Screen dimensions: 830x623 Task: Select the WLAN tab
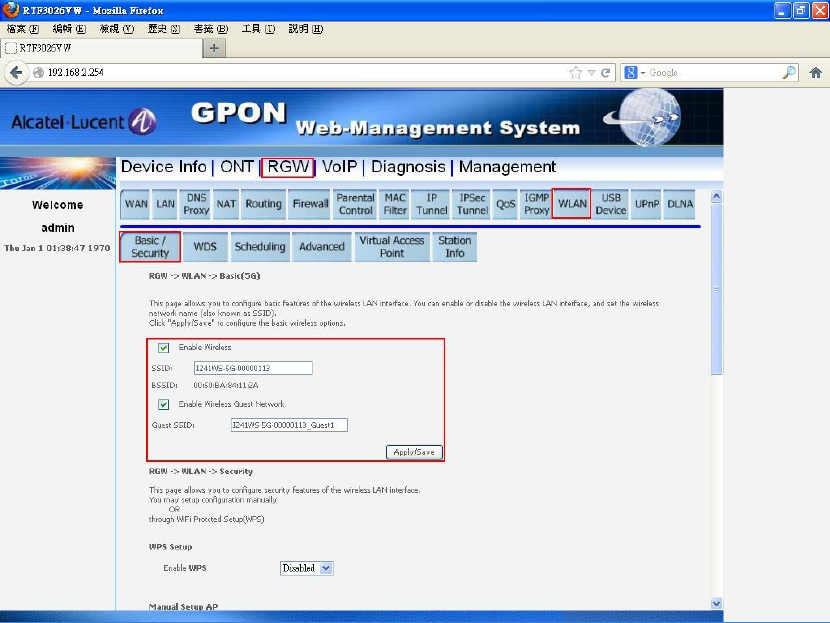click(572, 204)
